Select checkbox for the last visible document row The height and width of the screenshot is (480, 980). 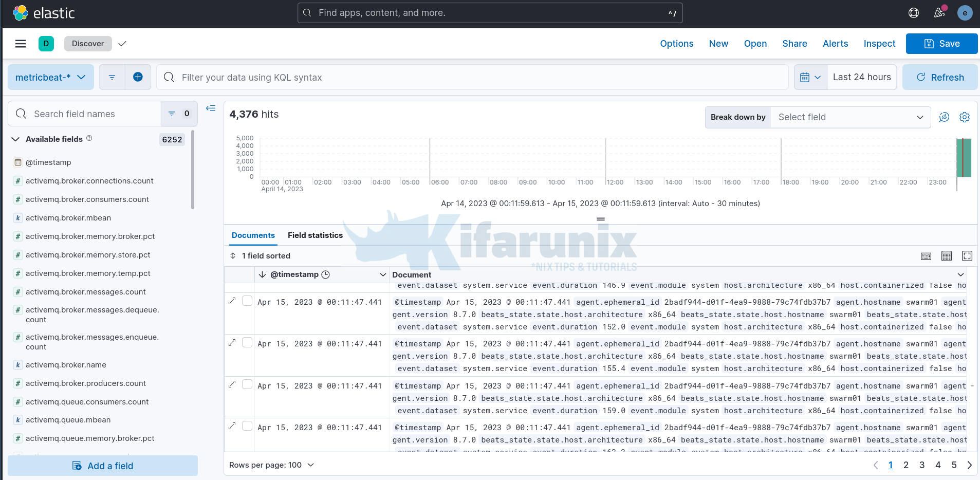(247, 426)
